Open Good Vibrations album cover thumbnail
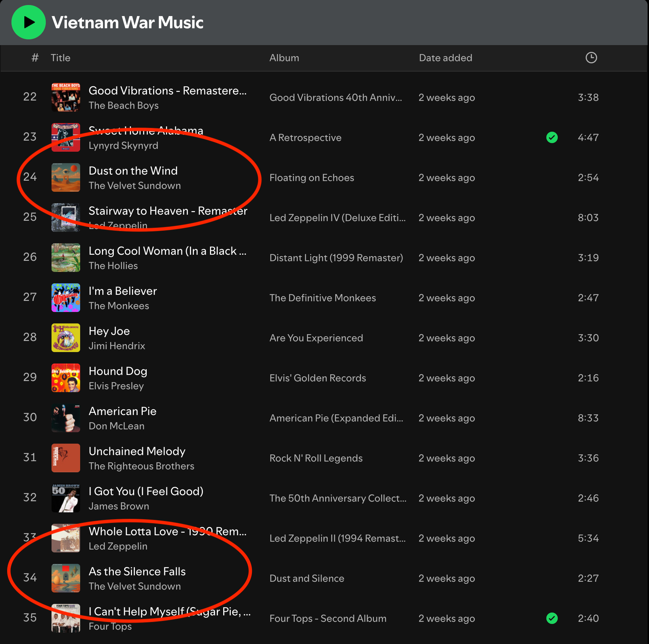 click(x=66, y=97)
